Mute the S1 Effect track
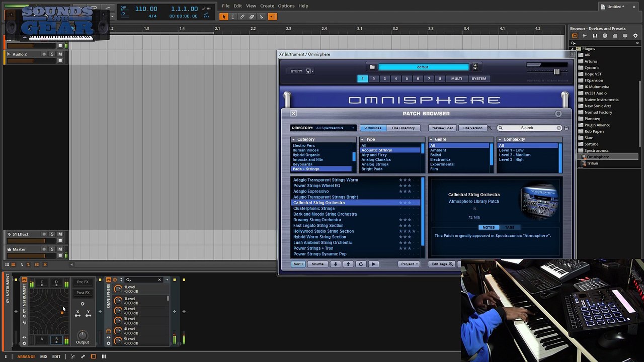This screenshot has height=362, width=644. tap(60, 234)
